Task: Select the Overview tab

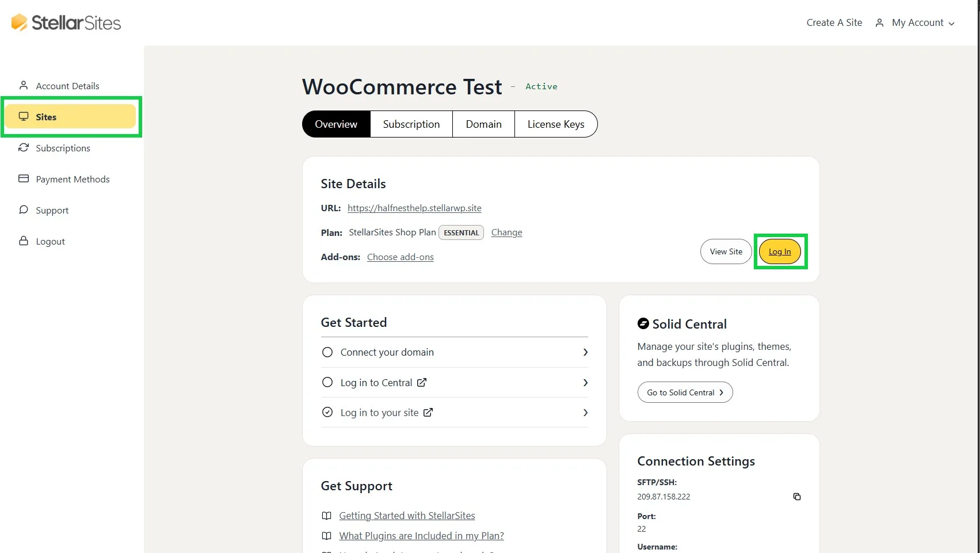Action: 336,124
